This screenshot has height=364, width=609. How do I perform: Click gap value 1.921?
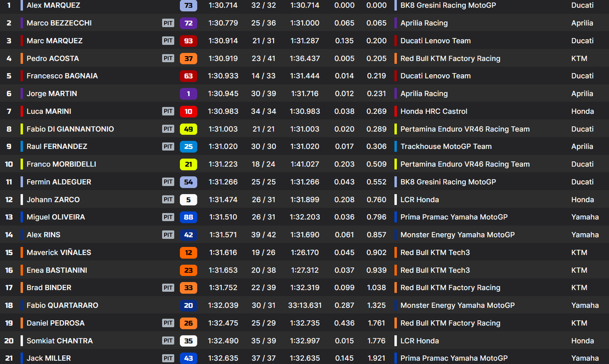coord(376,358)
